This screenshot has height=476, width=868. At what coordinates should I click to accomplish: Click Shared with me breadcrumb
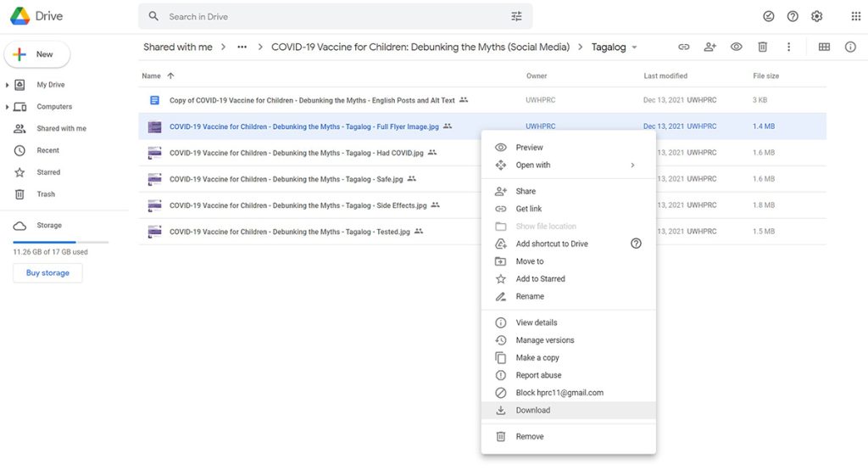point(178,48)
